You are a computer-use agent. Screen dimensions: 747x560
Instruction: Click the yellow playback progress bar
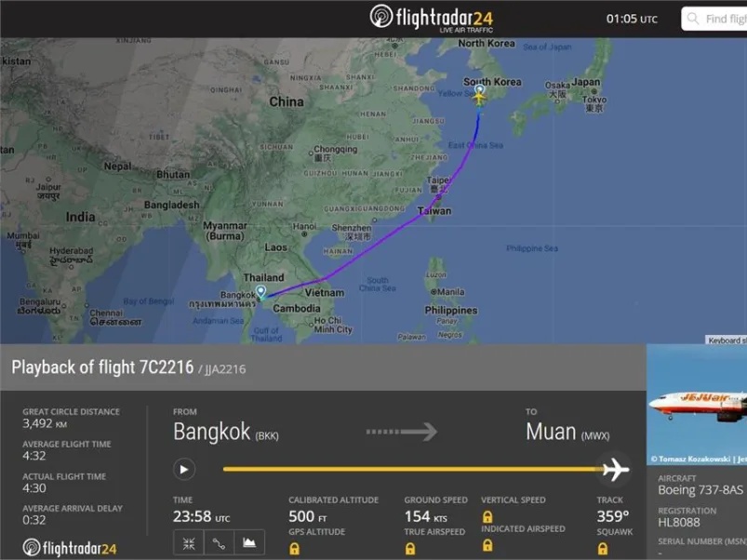click(412, 469)
